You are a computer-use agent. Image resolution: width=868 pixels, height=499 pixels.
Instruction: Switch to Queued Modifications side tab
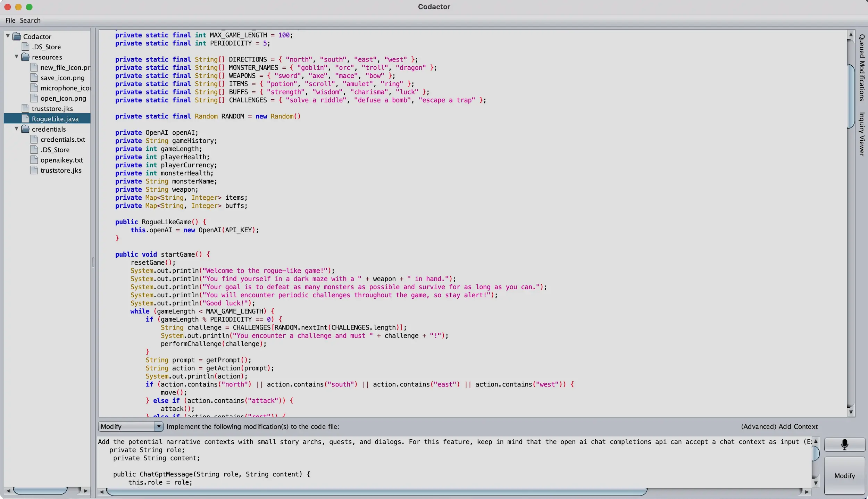pos(862,67)
